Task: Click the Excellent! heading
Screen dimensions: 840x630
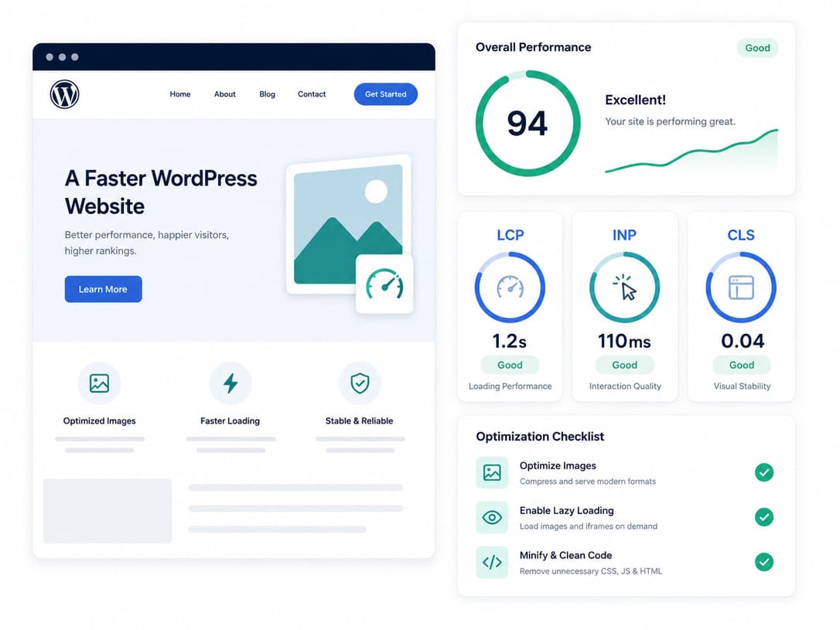Action: pyautogui.click(x=635, y=100)
